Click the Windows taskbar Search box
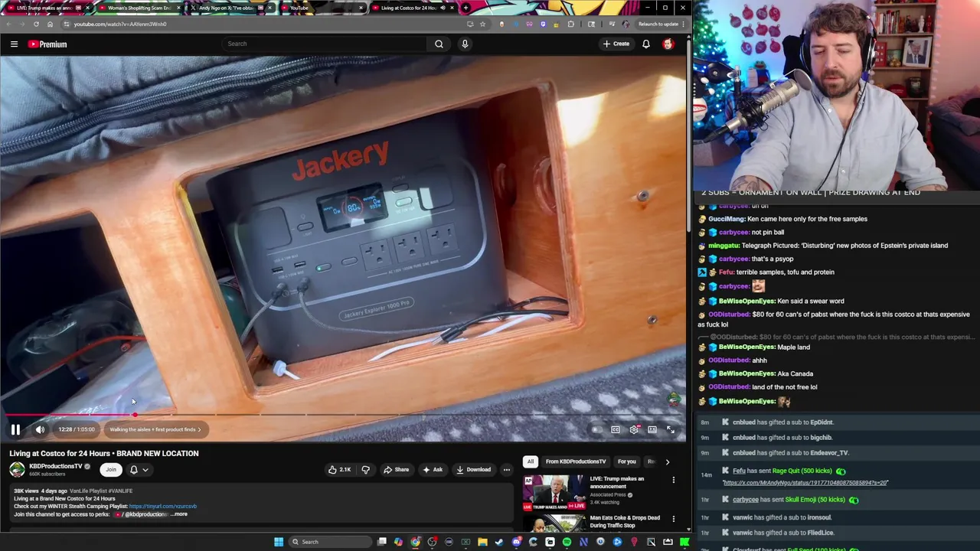Image resolution: width=980 pixels, height=551 pixels. click(x=328, y=542)
